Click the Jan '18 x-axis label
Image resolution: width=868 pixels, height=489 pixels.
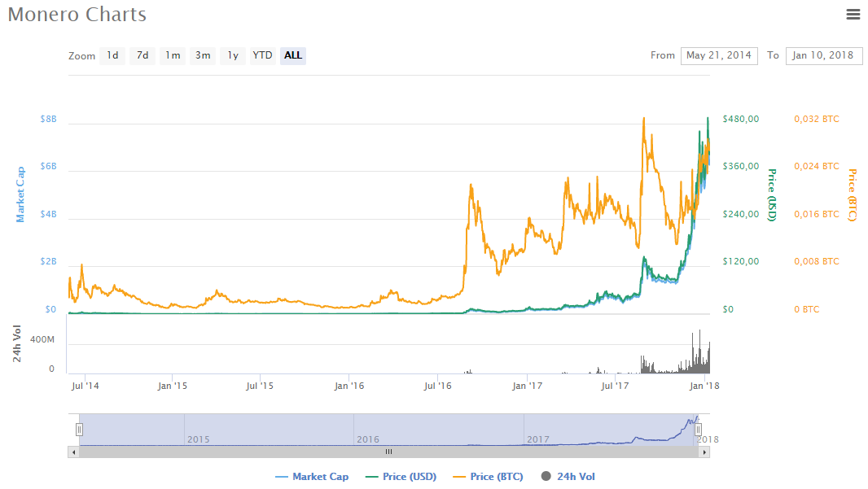704,386
